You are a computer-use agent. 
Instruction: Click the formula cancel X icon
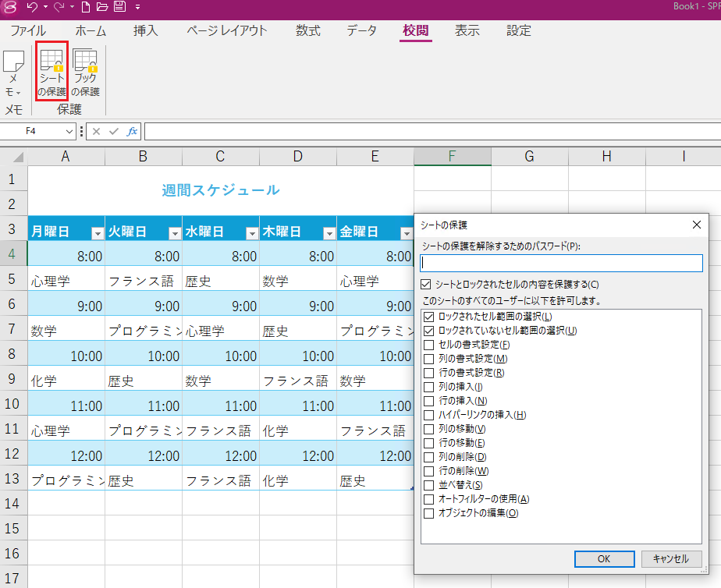pyautogui.click(x=96, y=131)
